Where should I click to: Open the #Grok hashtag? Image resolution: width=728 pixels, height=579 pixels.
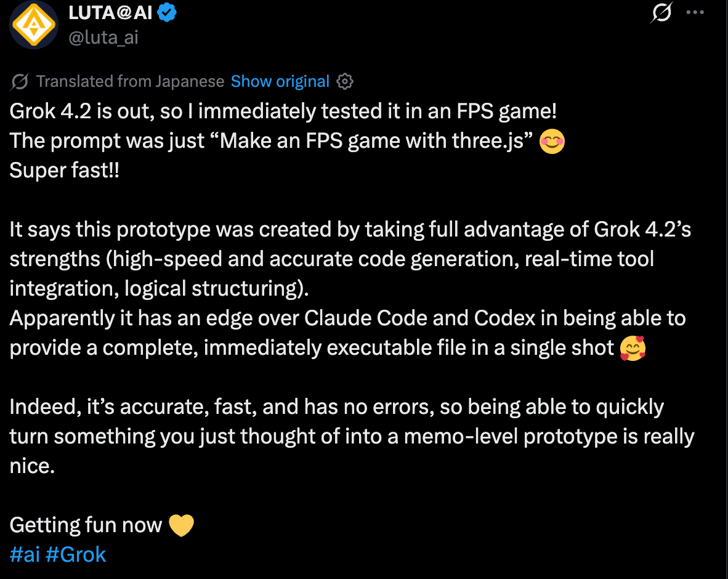point(76,554)
